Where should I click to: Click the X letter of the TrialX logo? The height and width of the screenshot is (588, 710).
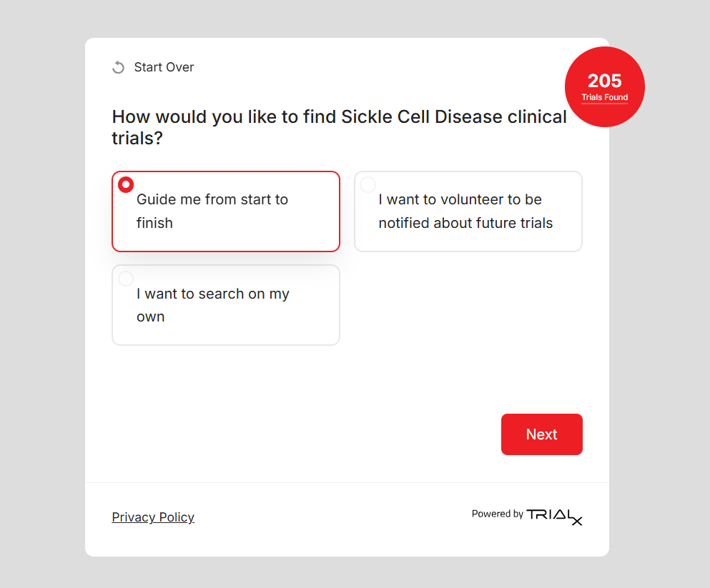point(577,520)
